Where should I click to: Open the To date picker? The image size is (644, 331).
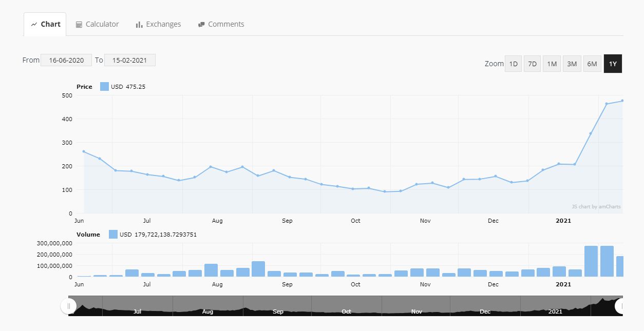130,60
